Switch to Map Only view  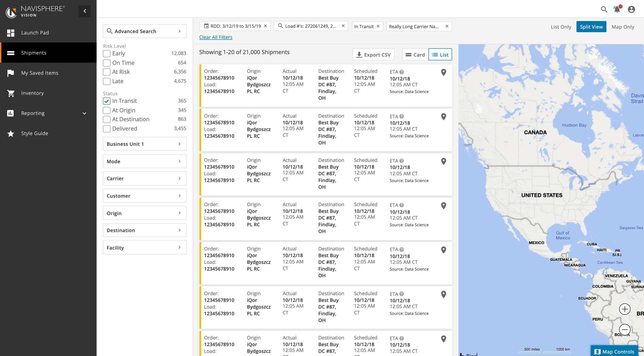tap(623, 27)
